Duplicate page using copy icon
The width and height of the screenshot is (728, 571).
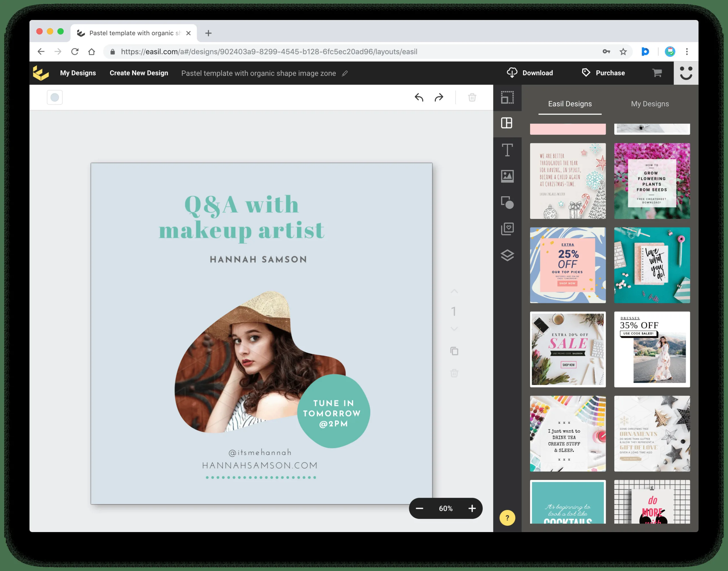point(454,351)
